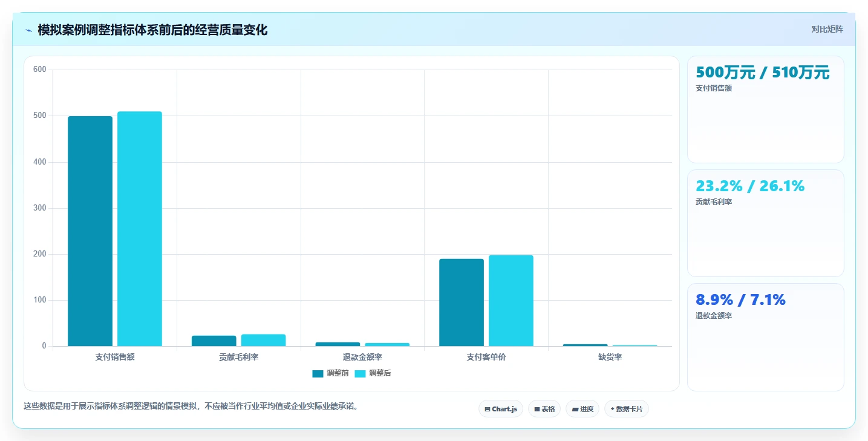Click the lightning icon before the title

29,30
